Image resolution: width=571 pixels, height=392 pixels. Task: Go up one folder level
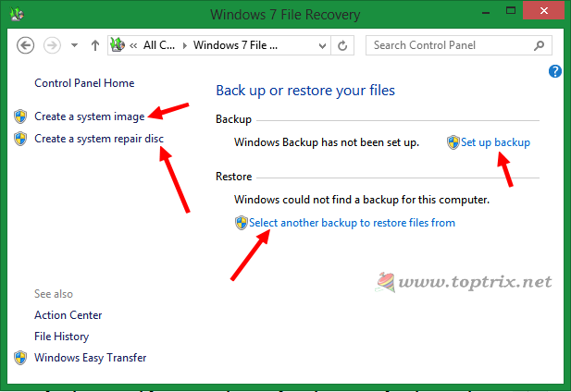point(95,46)
